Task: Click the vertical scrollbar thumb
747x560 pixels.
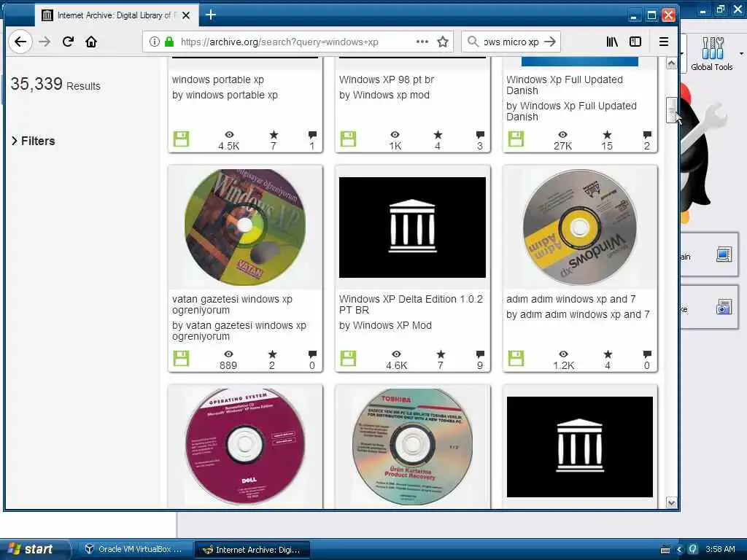Action: [x=671, y=110]
